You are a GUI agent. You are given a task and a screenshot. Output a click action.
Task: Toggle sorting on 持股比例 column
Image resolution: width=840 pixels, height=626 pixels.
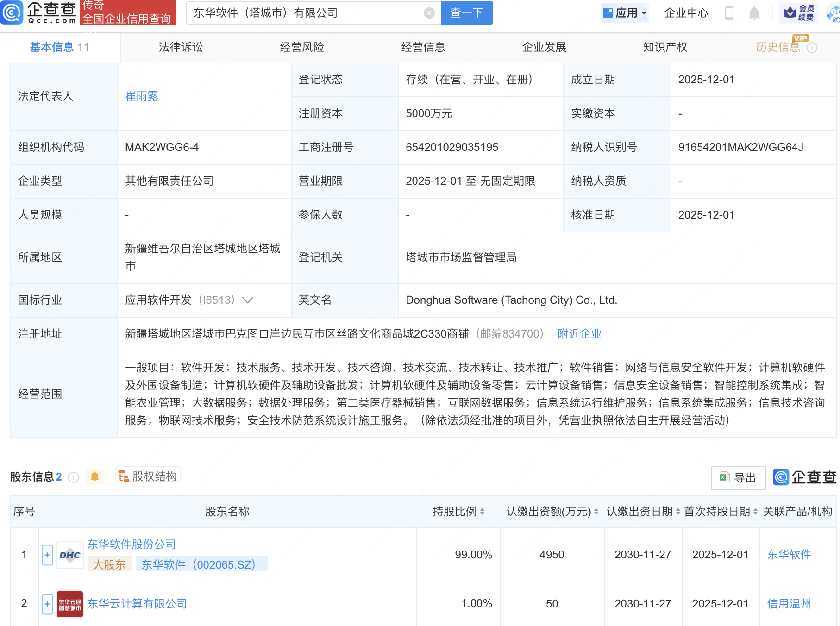point(482,512)
